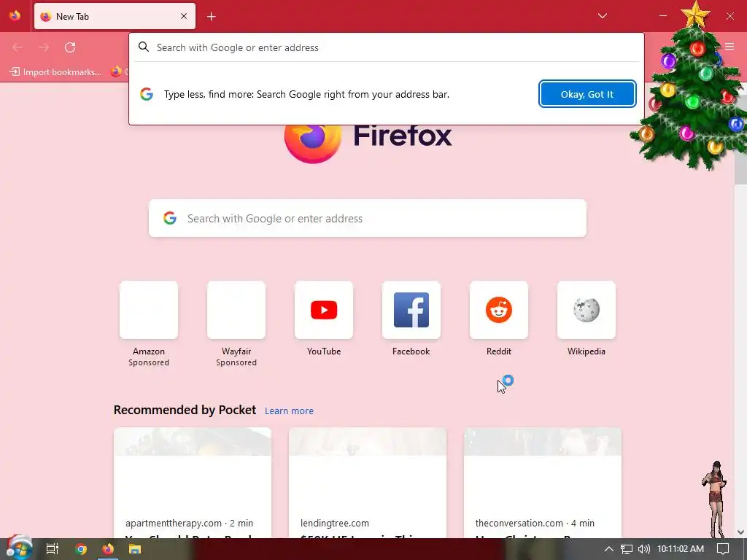Open the lendingtree.com story card
The height and width of the screenshot is (560, 747).
[368, 483]
